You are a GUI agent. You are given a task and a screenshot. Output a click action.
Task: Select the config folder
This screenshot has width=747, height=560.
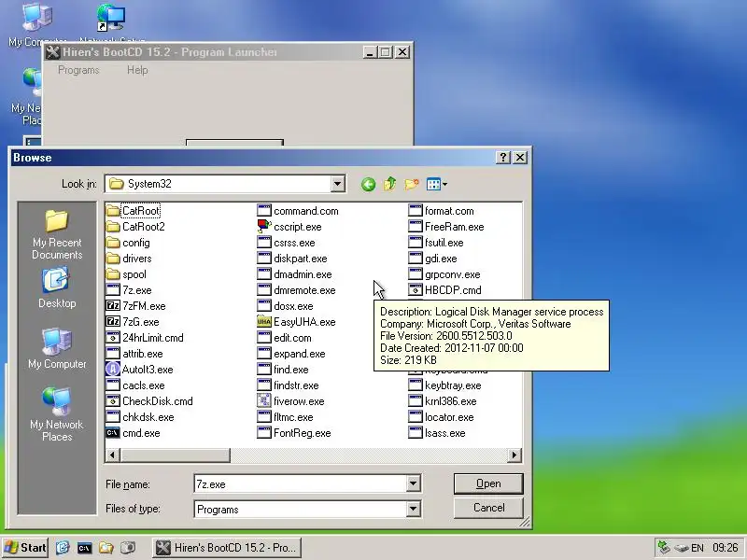(129, 243)
